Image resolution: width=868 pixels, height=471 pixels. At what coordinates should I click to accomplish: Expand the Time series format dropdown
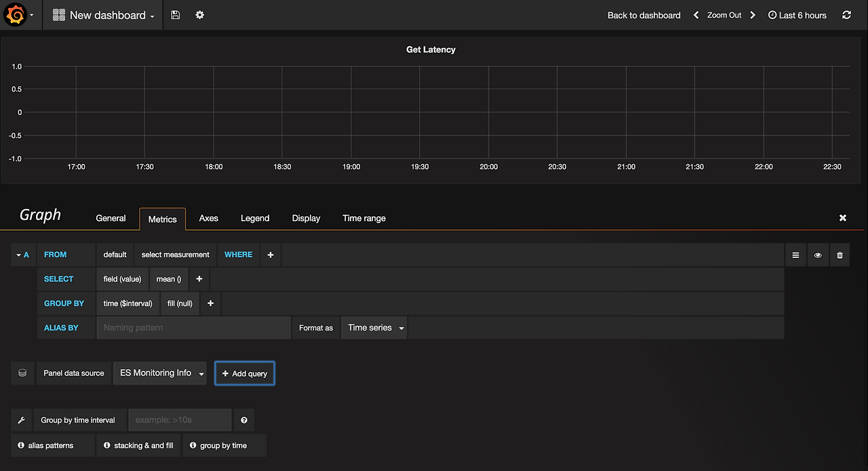coord(374,328)
